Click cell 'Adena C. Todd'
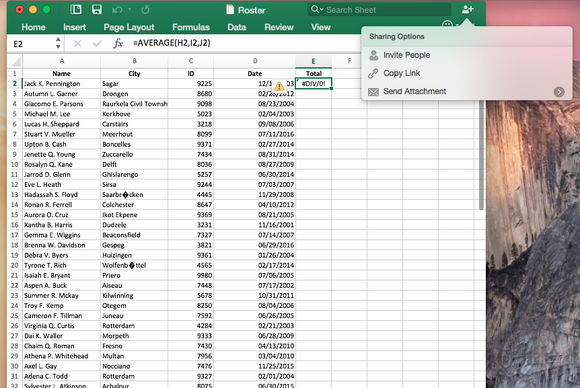The width and height of the screenshot is (580, 388). (x=61, y=376)
